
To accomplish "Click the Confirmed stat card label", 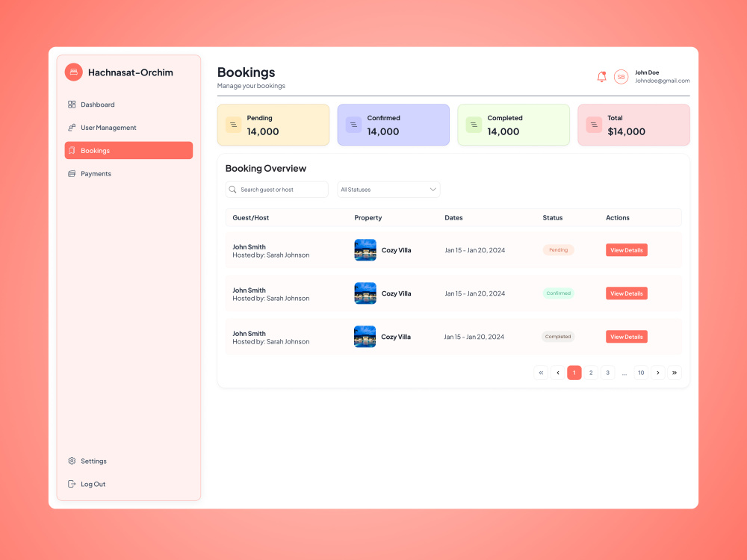I will point(383,118).
